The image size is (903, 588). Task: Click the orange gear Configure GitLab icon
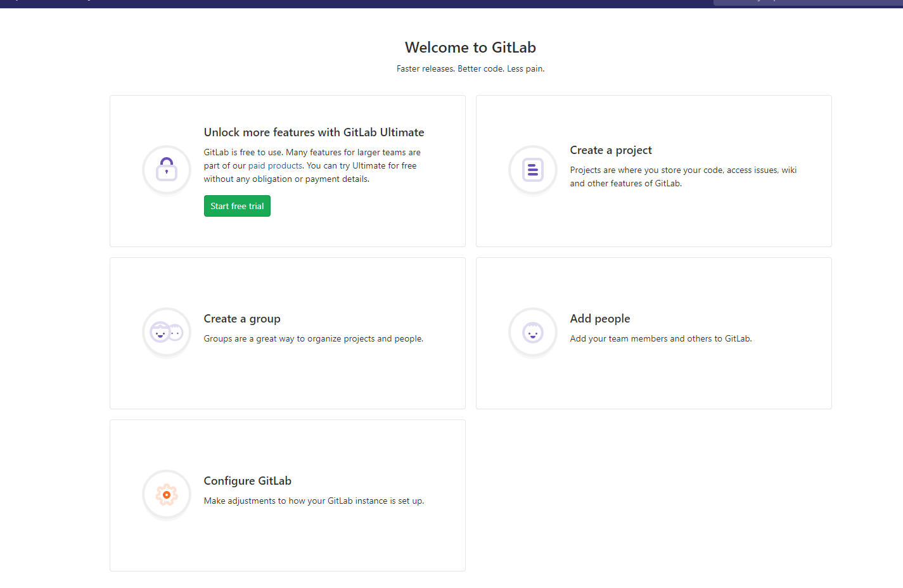pyautogui.click(x=167, y=494)
